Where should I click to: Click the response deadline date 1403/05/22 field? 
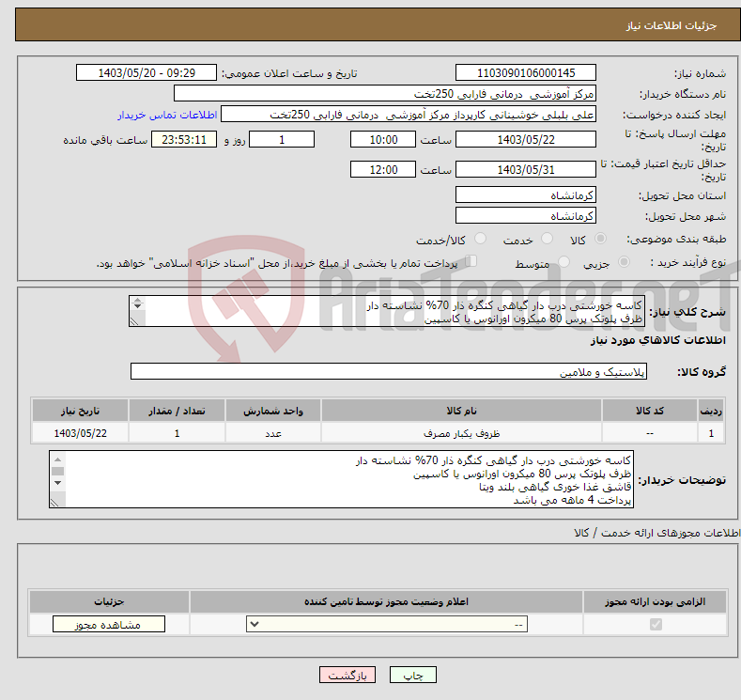[x=526, y=139]
